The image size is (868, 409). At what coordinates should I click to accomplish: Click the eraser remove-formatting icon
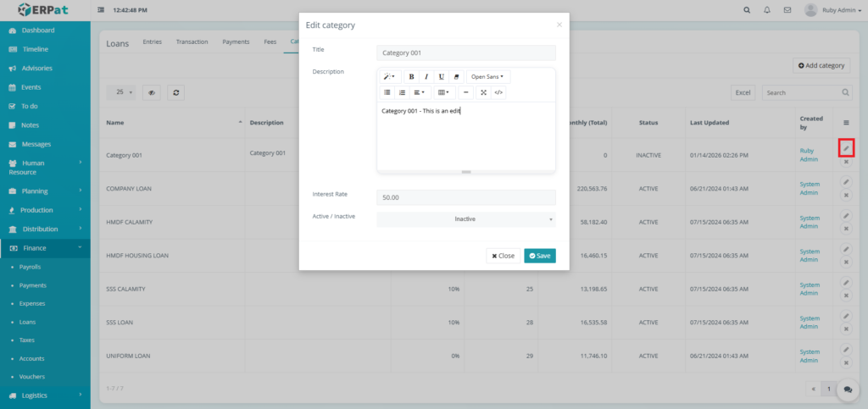tap(455, 76)
